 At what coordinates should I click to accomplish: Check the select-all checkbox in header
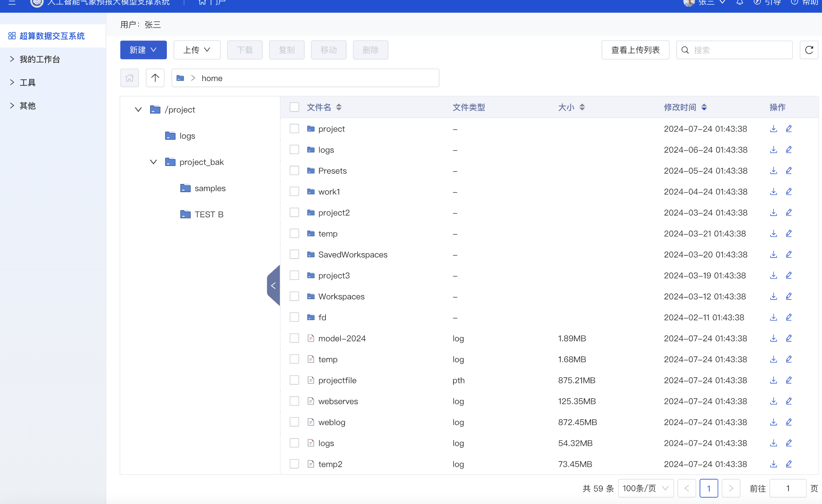pyautogui.click(x=294, y=107)
